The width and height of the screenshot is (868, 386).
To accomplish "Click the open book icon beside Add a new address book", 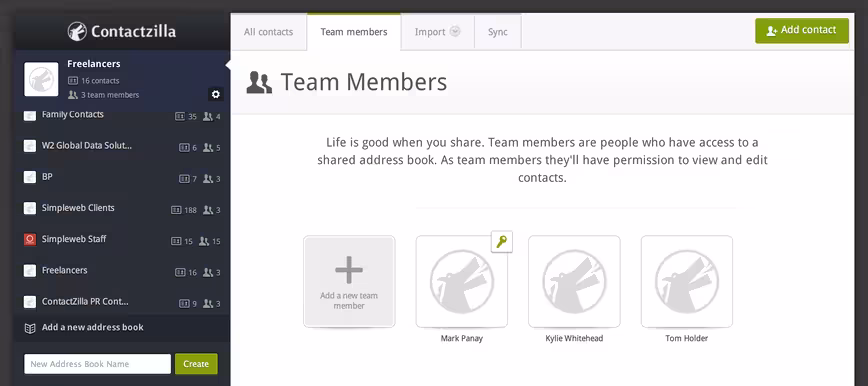I will coord(30,328).
